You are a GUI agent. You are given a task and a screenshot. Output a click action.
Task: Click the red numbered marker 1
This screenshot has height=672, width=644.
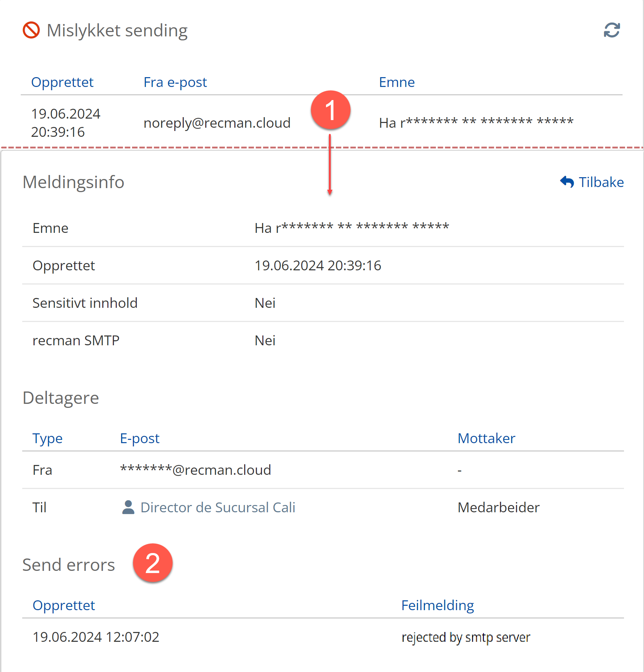click(330, 110)
